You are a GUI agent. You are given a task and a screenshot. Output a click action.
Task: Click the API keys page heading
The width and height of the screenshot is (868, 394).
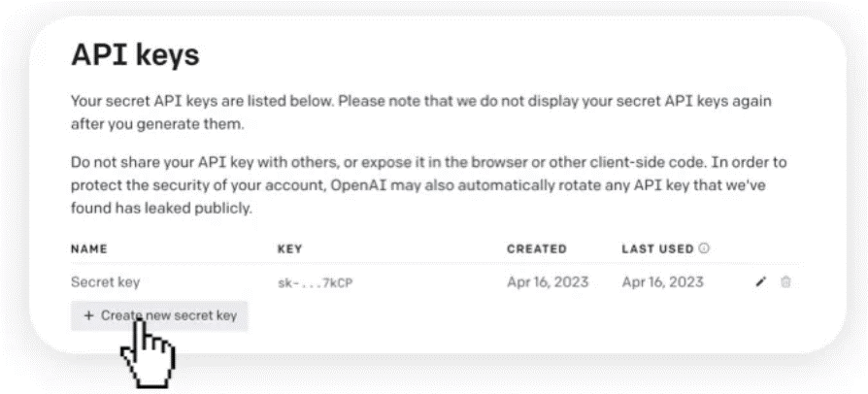coord(135,55)
